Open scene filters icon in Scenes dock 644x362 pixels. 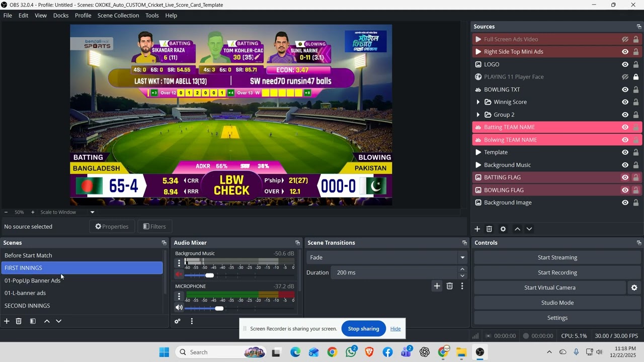tap(33, 321)
